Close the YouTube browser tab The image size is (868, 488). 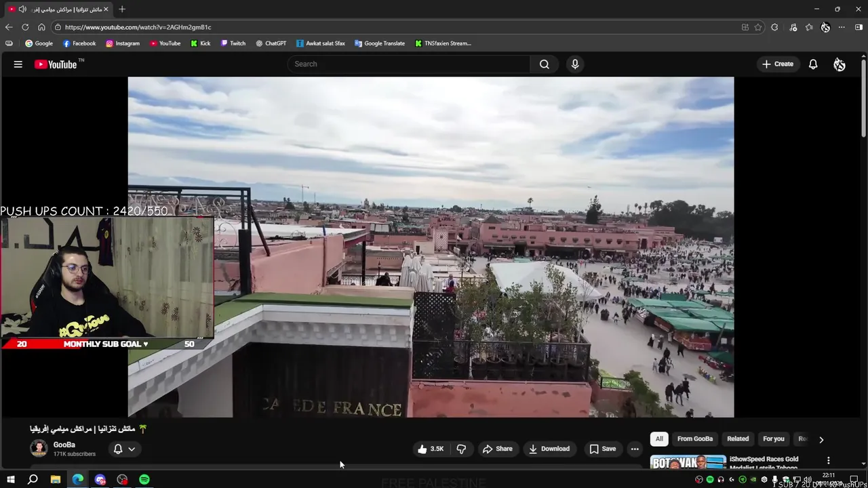click(x=106, y=9)
